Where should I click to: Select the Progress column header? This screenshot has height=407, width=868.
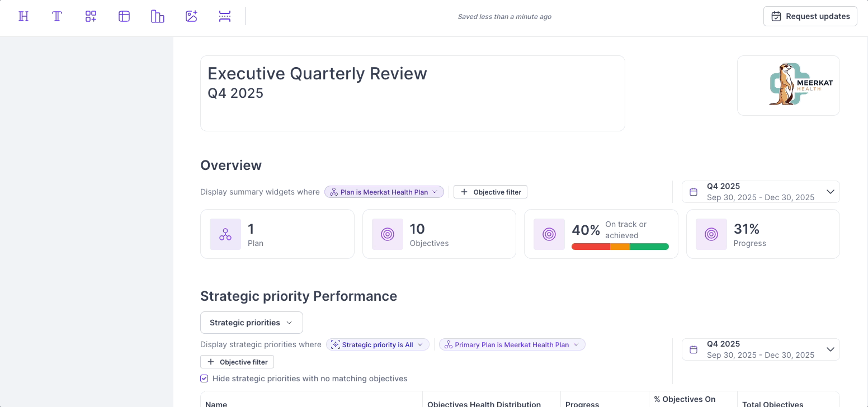(x=582, y=404)
